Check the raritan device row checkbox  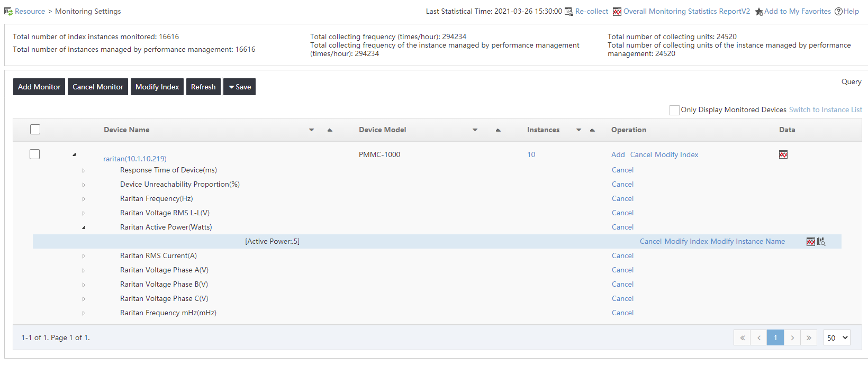point(35,154)
